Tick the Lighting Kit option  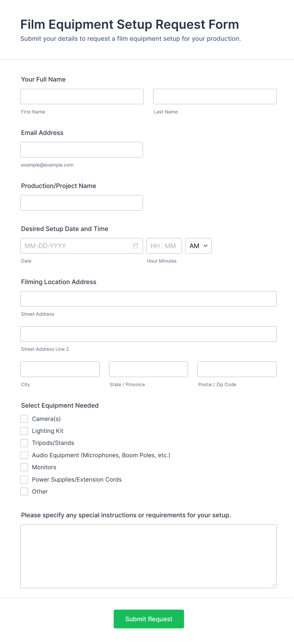pyautogui.click(x=24, y=431)
